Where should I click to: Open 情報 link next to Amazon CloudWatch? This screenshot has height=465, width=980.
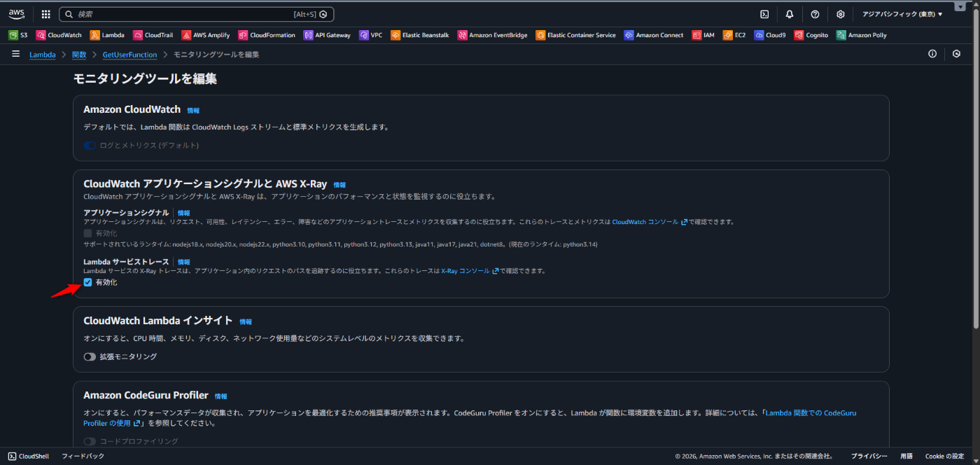point(193,111)
